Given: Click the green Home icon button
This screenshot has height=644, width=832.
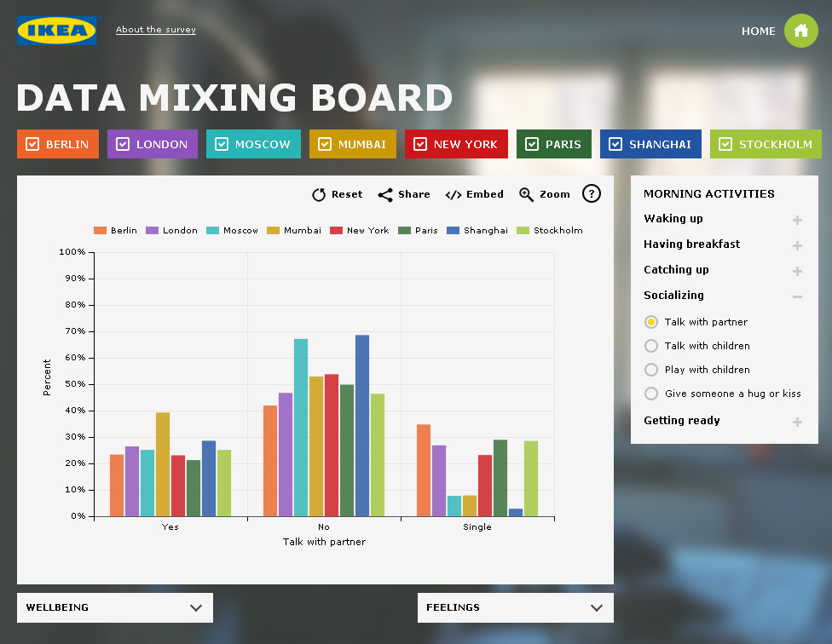Looking at the screenshot, I should pos(800,31).
